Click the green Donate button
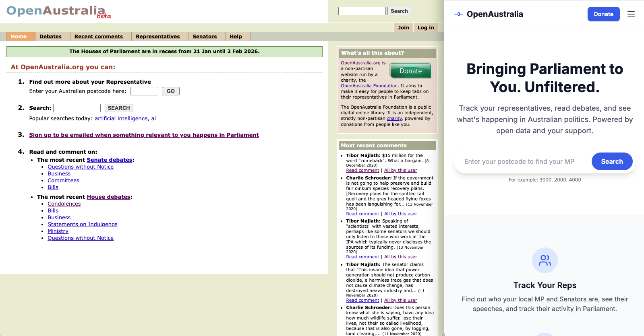Image resolution: width=644 pixels, height=336 pixels. [410, 71]
